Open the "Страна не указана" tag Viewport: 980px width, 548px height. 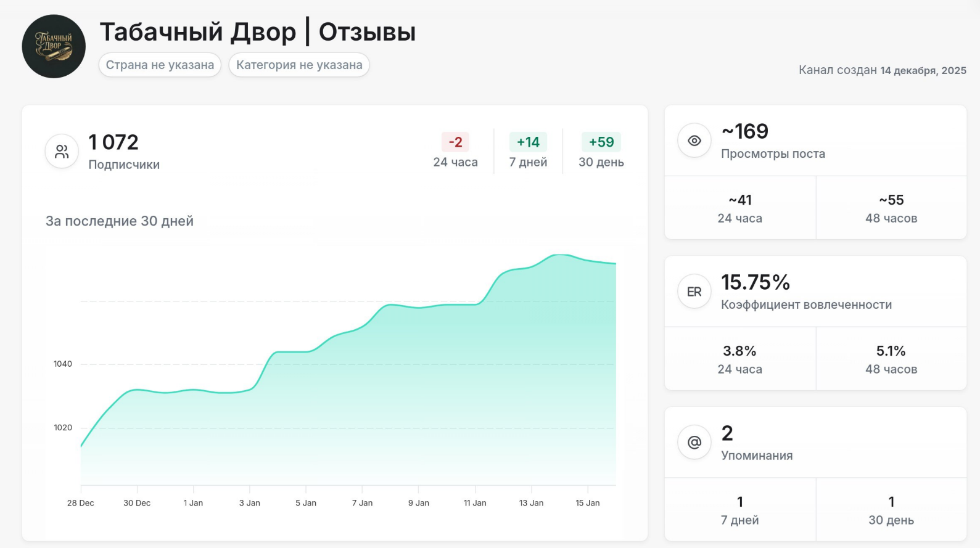[x=160, y=65]
